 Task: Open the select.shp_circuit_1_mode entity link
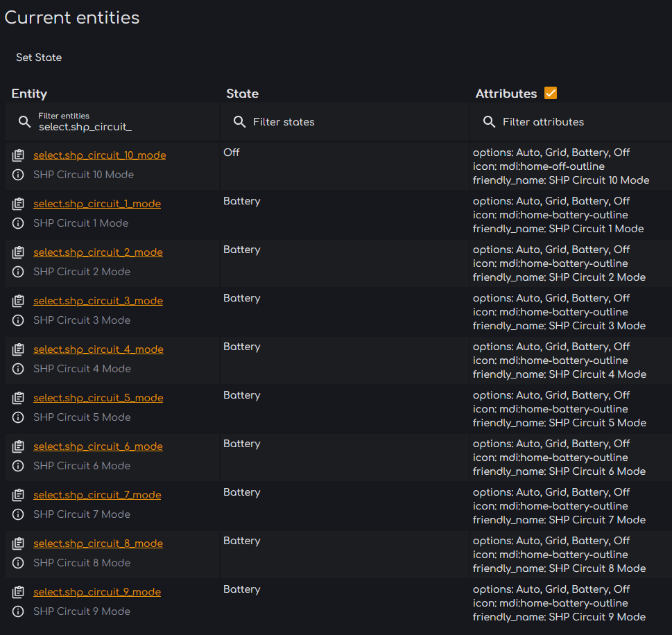(x=97, y=204)
